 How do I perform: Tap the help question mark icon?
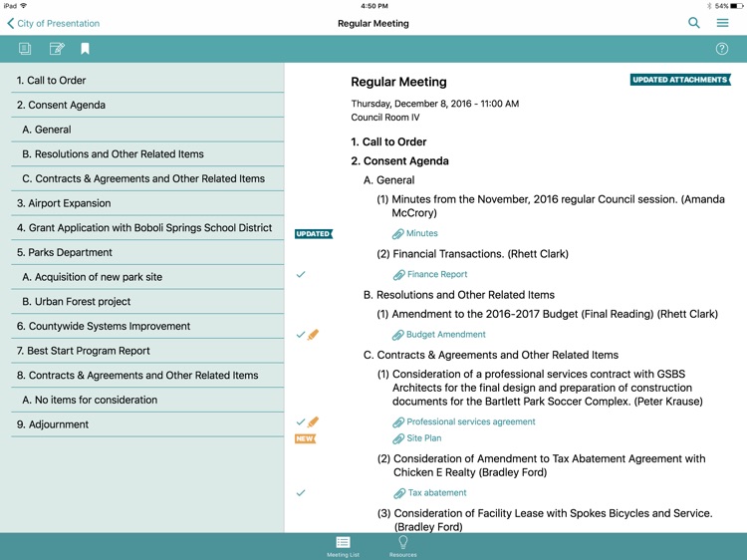point(721,49)
